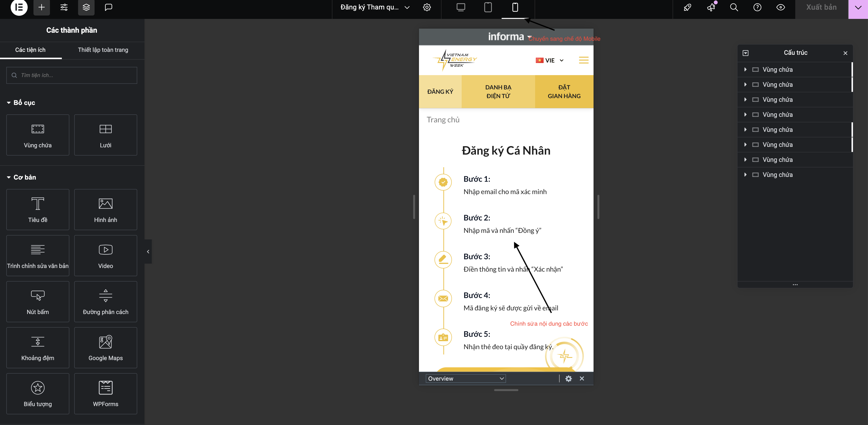Open the Notes comment icon
The image size is (868, 425).
(x=109, y=8)
